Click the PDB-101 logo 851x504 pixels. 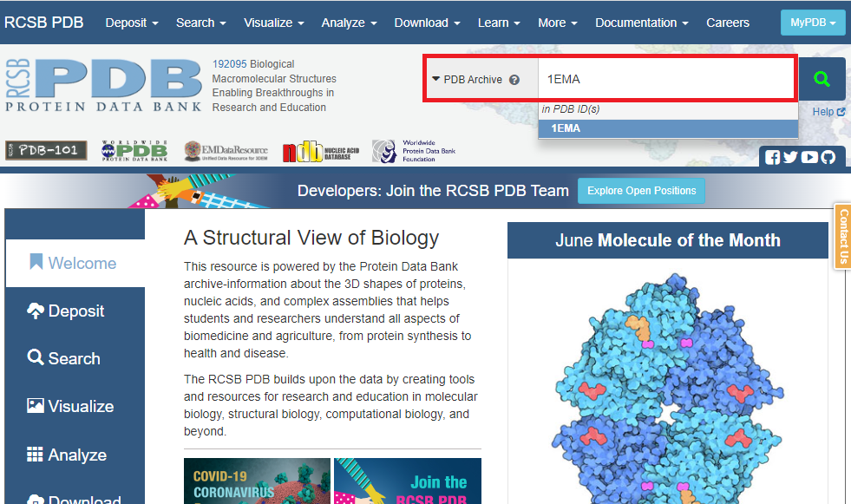[x=46, y=150]
